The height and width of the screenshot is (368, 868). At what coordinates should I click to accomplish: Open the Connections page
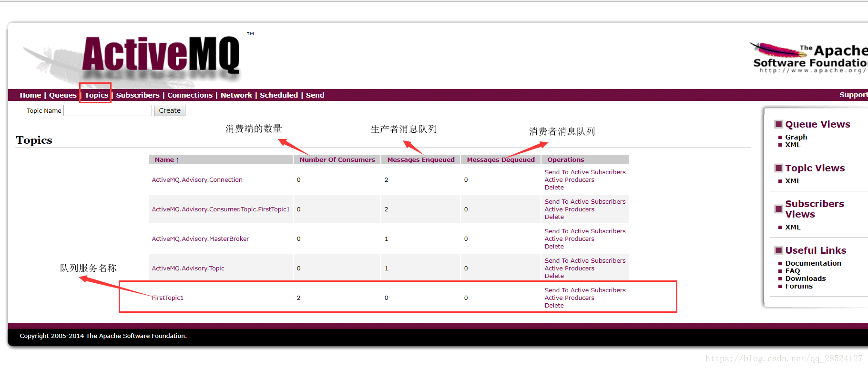190,95
